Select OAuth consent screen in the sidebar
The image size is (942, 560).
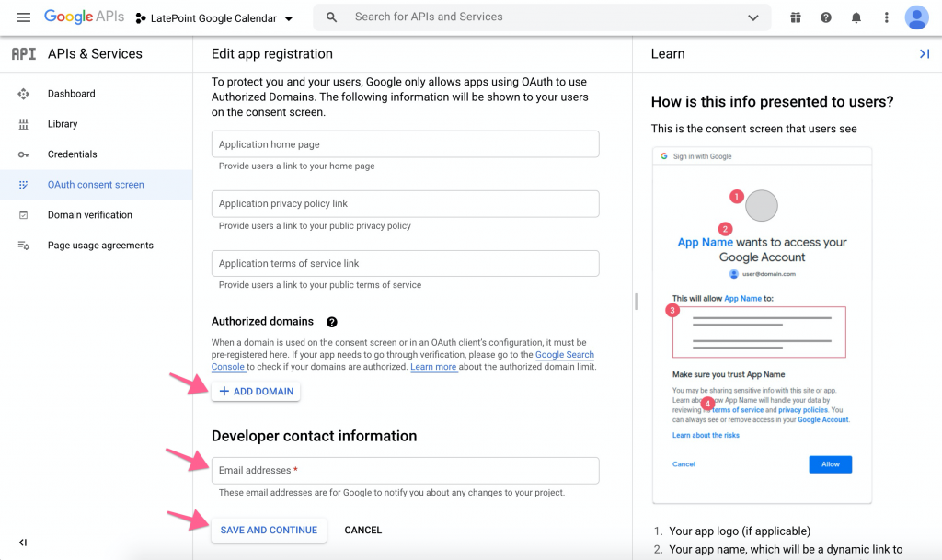coord(96,185)
